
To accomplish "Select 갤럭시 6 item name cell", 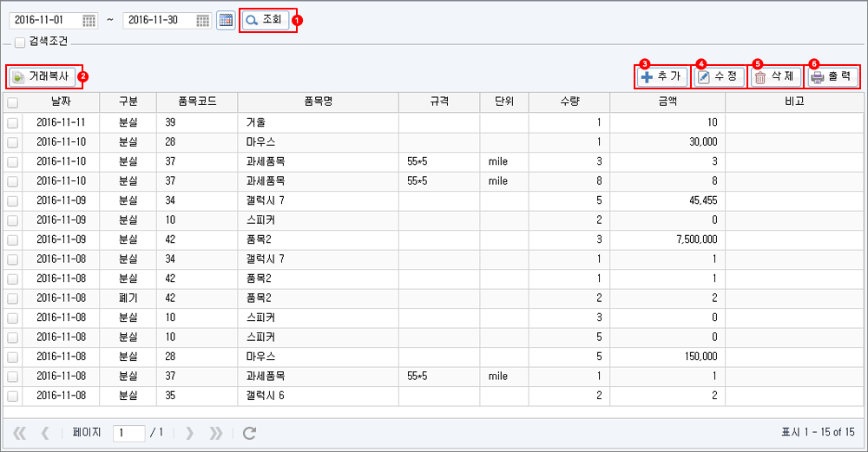I will pyautogui.click(x=319, y=396).
